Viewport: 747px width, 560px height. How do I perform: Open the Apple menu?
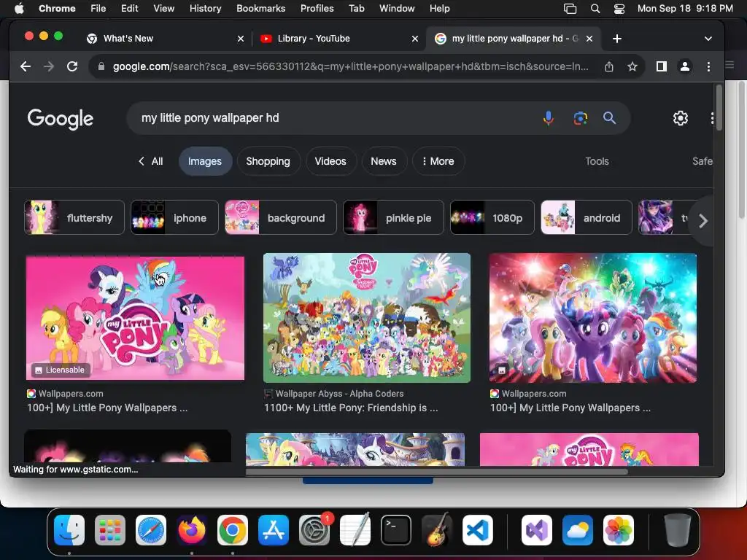pyautogui.click(x=19, y=9)
